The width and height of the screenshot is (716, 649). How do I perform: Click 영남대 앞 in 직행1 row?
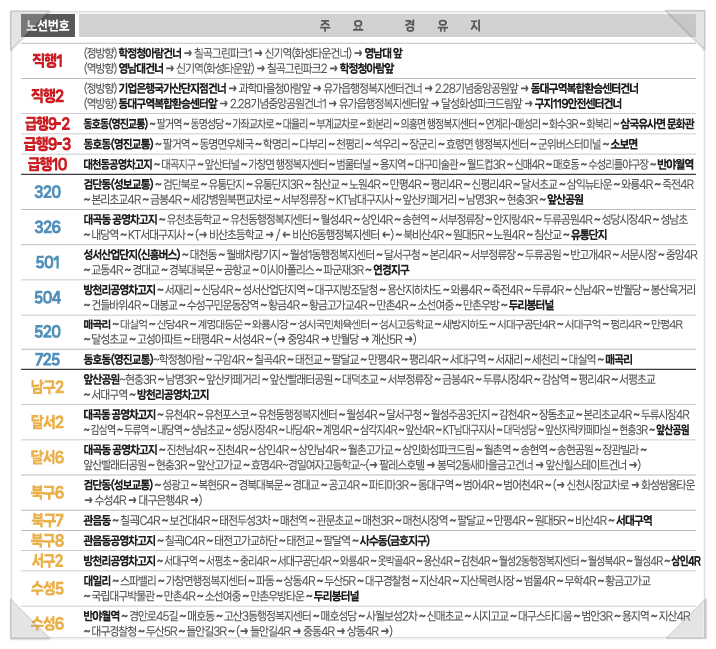tap(384, 53)
